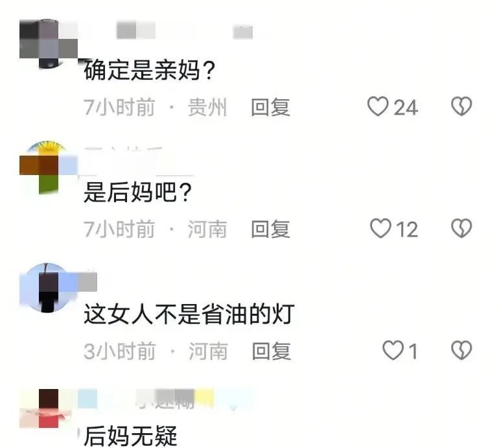499x448 pixels.
Task: Open avatar of 后妈无疑 commenter
Action: coord(49,408)
